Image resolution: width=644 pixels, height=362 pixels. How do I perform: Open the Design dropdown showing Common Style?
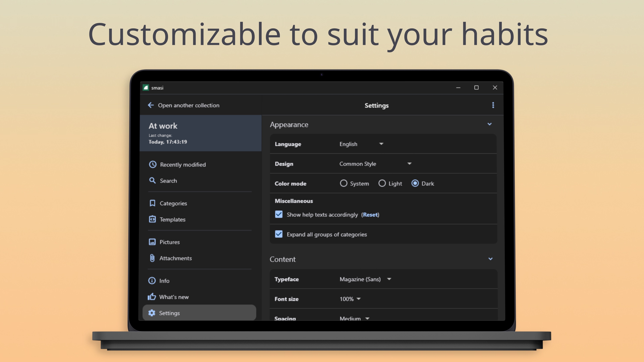pyautogui.click(x=375, y=164)
